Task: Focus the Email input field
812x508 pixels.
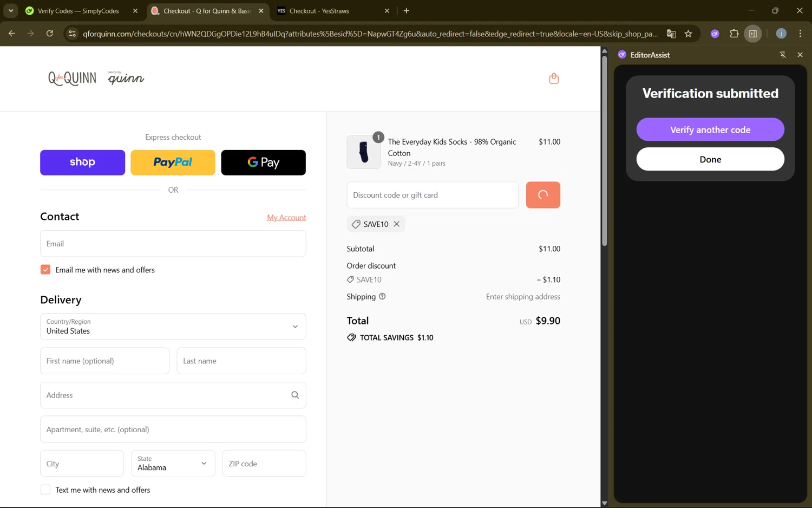Action: pos(173,244)
